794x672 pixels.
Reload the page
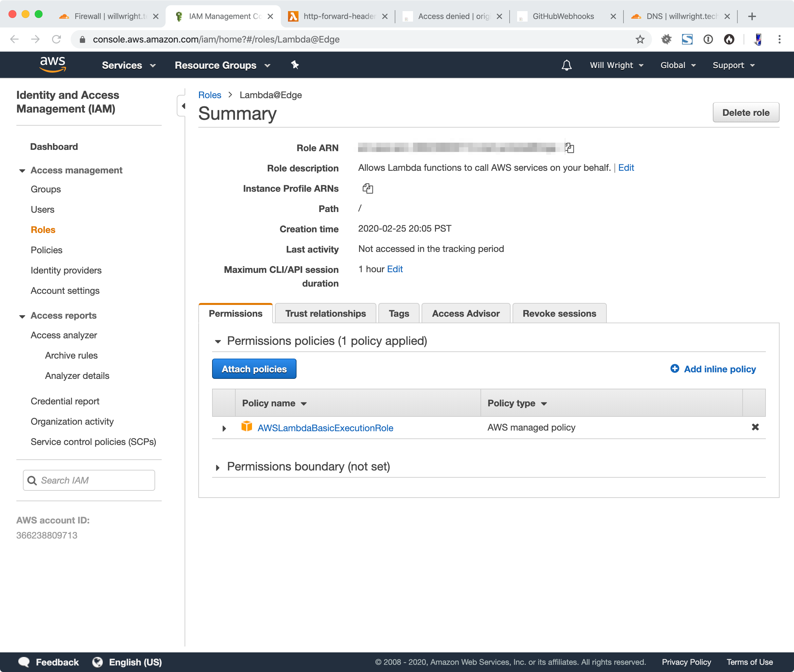[56, 39]
